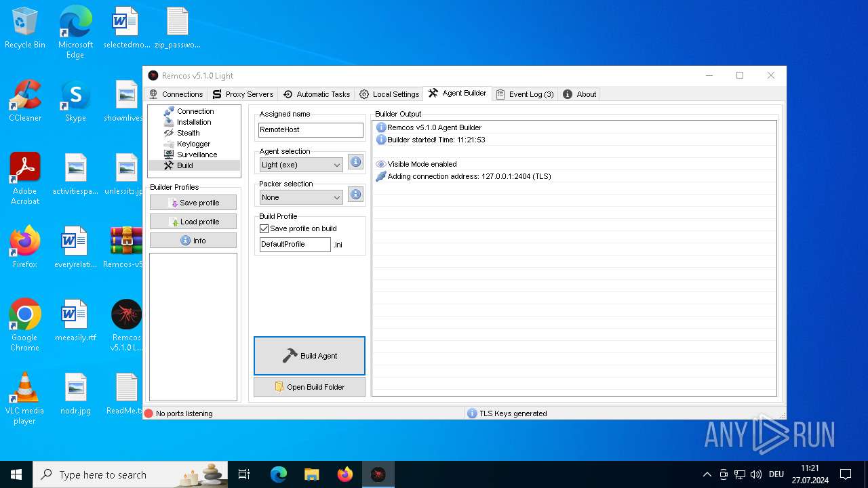The width and height of the screenshot is (868, 488).
Task: Select nodr.jpg file on desktop
Action: click(75, 394)
